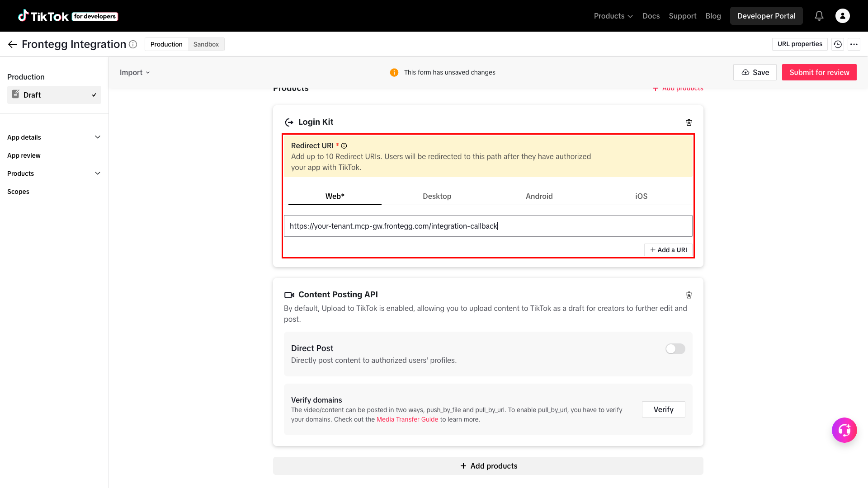Expand App details in sidebar

tap(54, 137)
